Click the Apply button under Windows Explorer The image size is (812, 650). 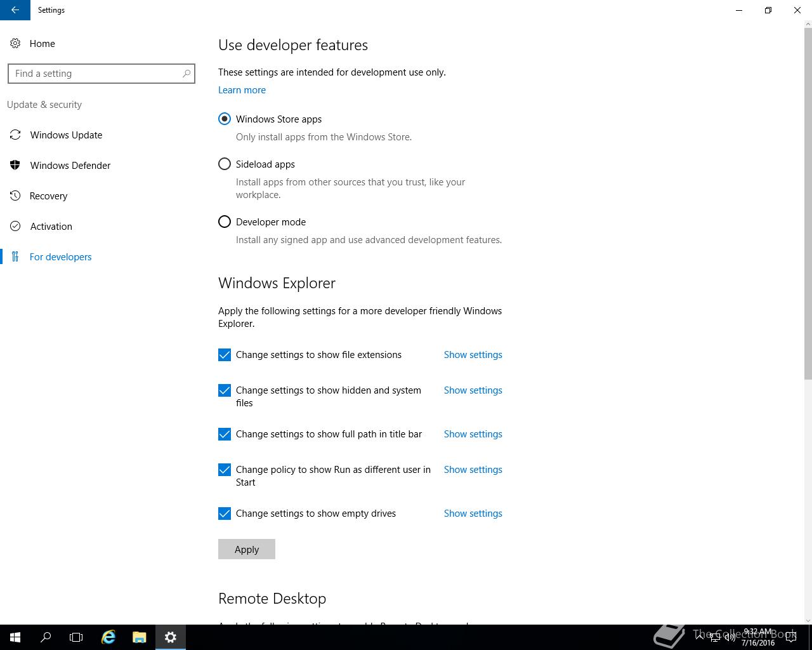coord(247,549)
